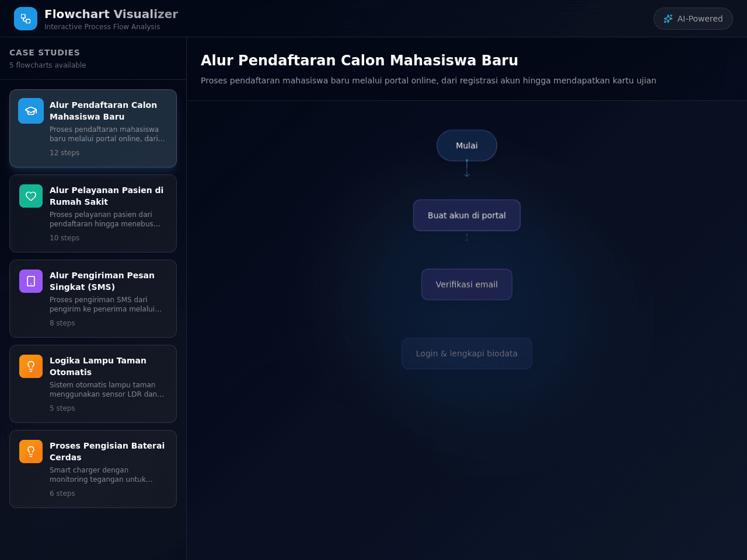
Task: Click the 'Proses pengiriman SMS dari pengirim' description
Action: tap(106, 304)
